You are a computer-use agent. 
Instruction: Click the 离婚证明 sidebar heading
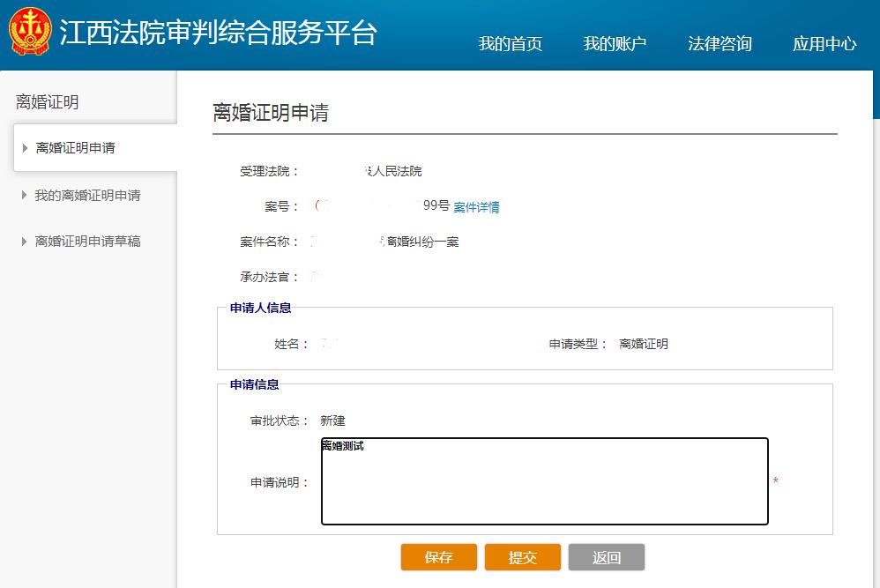click(x=48, y=102)
